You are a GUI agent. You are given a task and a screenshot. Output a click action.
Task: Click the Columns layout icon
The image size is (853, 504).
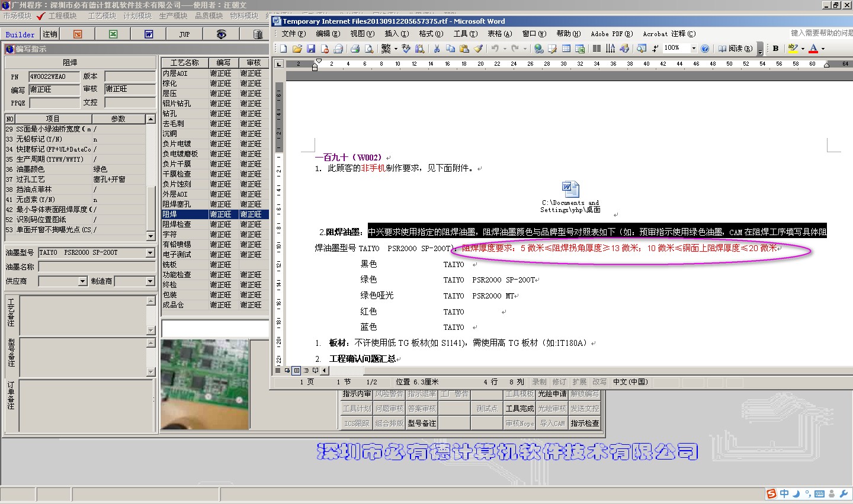pyautogui.click(x=597, y=49)
